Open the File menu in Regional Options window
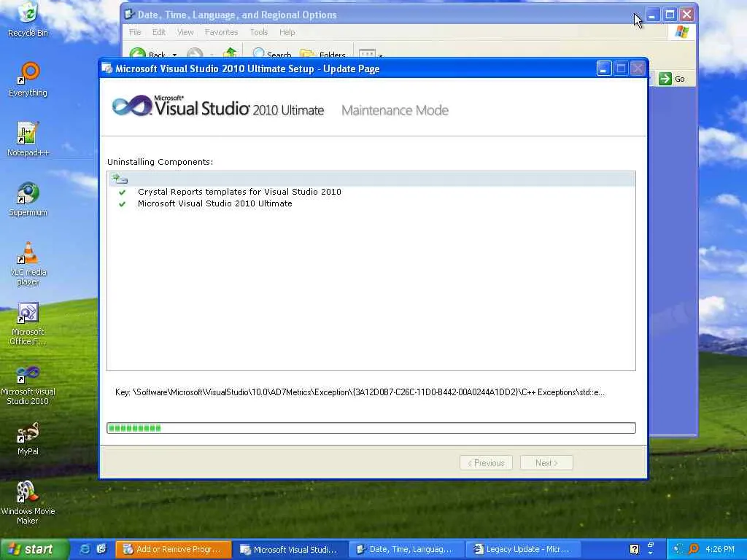 coord(135,32)
